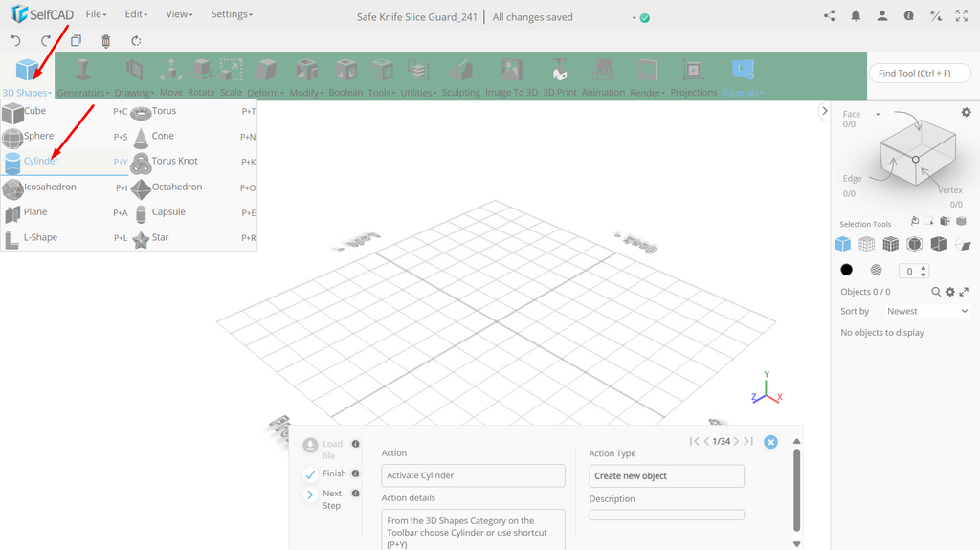Click the reset view icon
Screen dimensions: 980x550
(136, 41)
